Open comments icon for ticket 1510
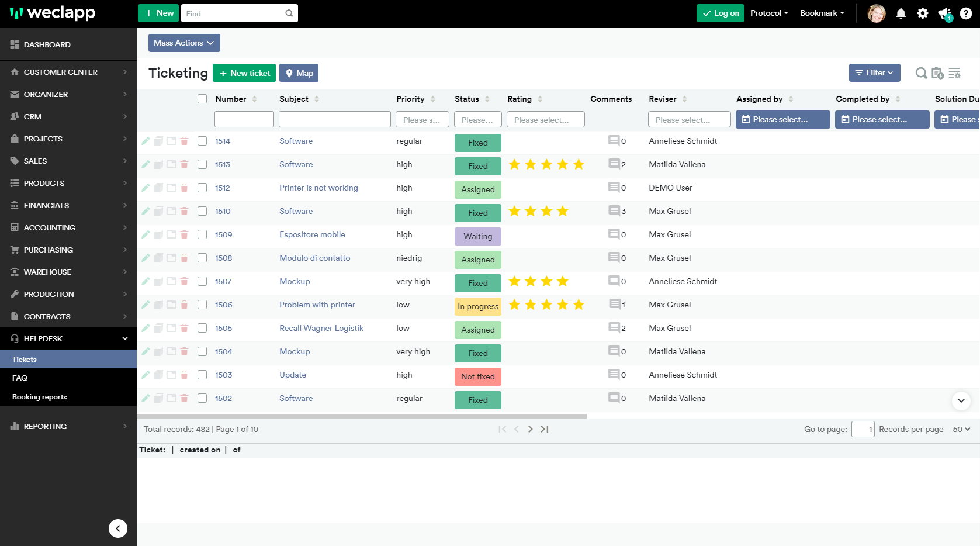This screenshot has width=980, height=546. (614, 210)
